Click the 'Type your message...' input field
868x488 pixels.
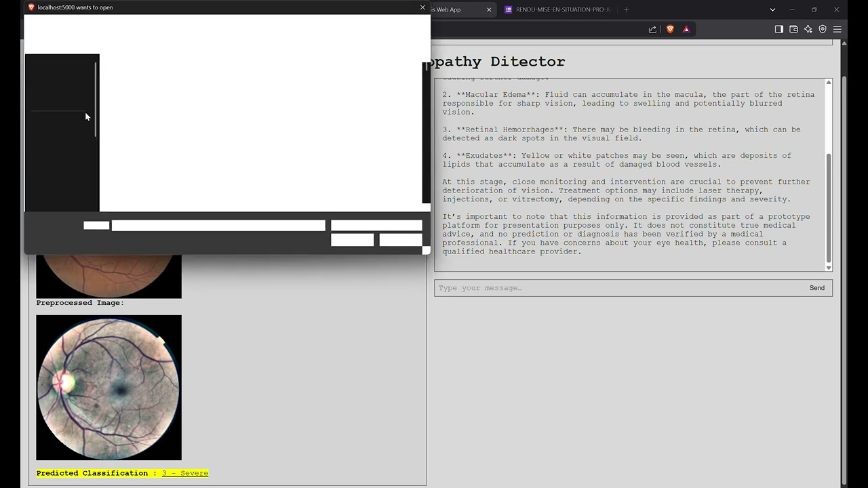pyautogui.click(x=618, y=288)
